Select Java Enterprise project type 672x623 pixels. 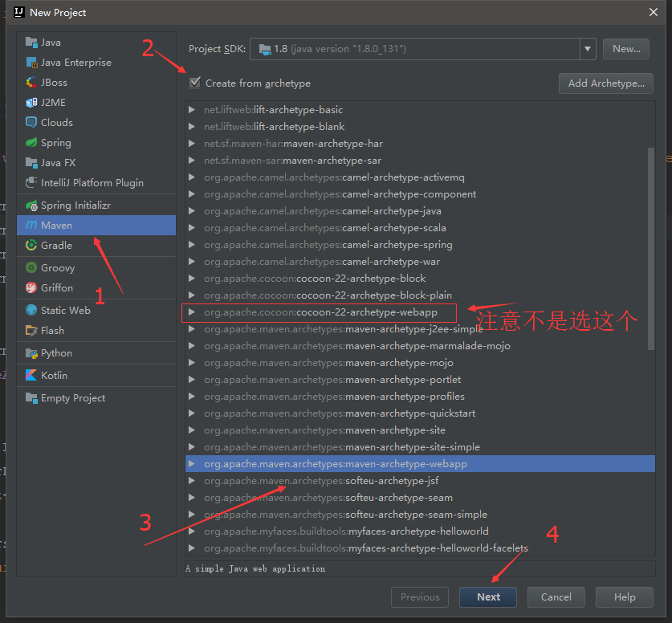point(96,62)
